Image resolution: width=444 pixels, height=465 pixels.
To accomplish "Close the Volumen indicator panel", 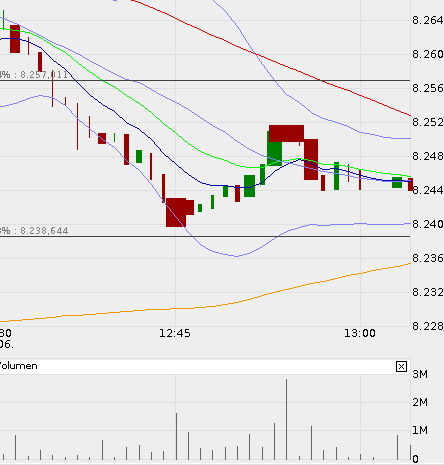I will point(401,367).
